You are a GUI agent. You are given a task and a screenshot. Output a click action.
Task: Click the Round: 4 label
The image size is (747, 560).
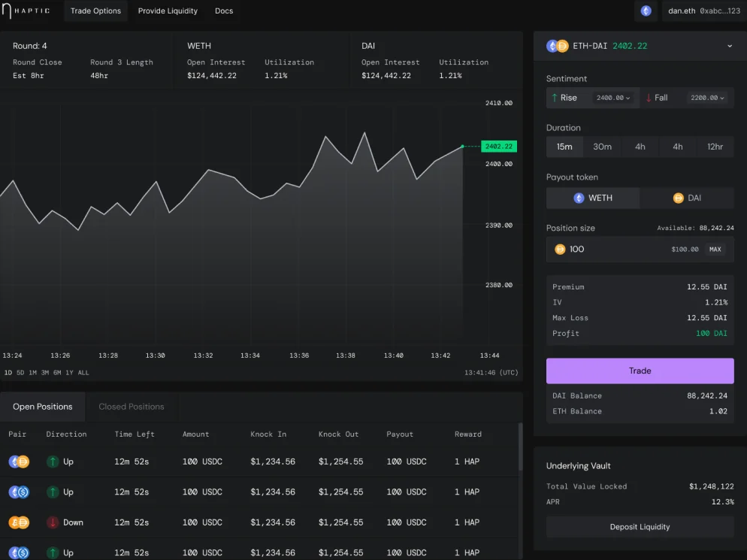29,46
